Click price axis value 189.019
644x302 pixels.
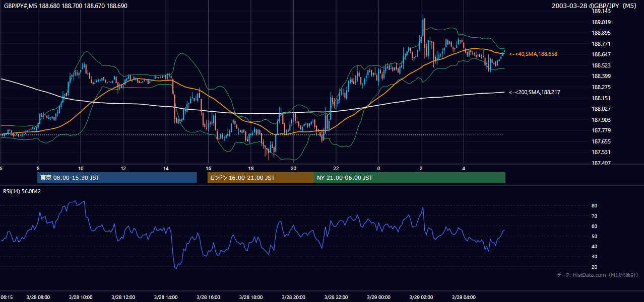[x=601, y=22]
